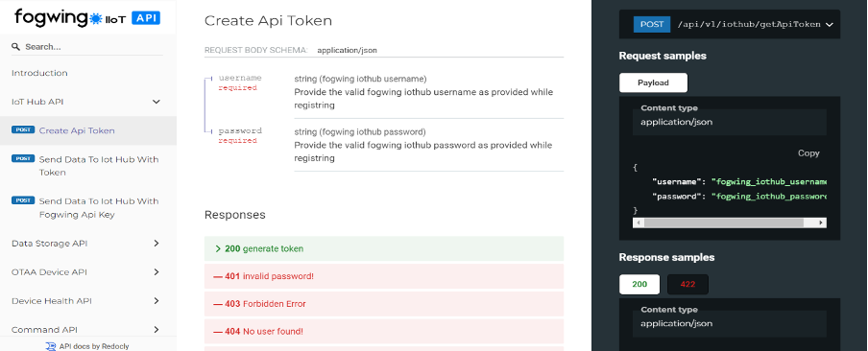
Task: Click application/json under request Content type
Action: [x=677, y=122]
